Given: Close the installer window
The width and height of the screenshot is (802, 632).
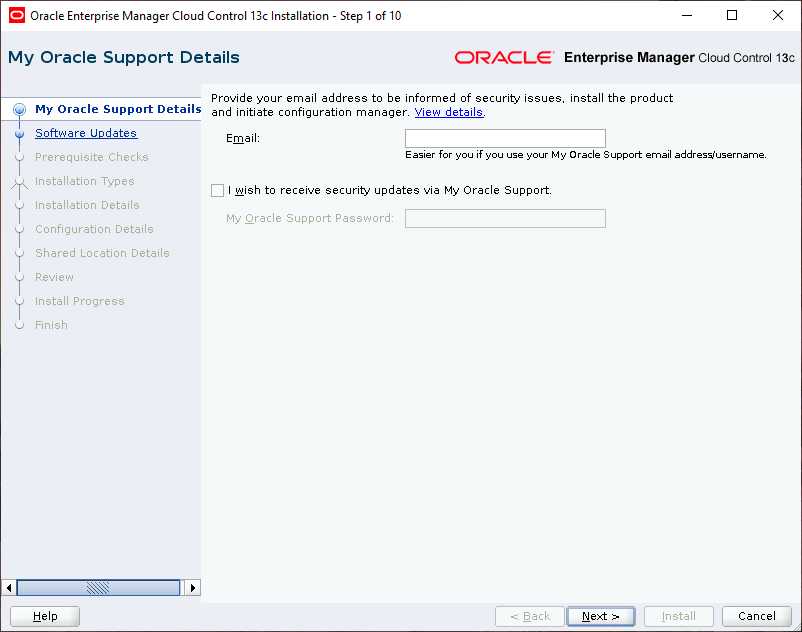Looking at the screenshot, I should [x=777, y=15].
